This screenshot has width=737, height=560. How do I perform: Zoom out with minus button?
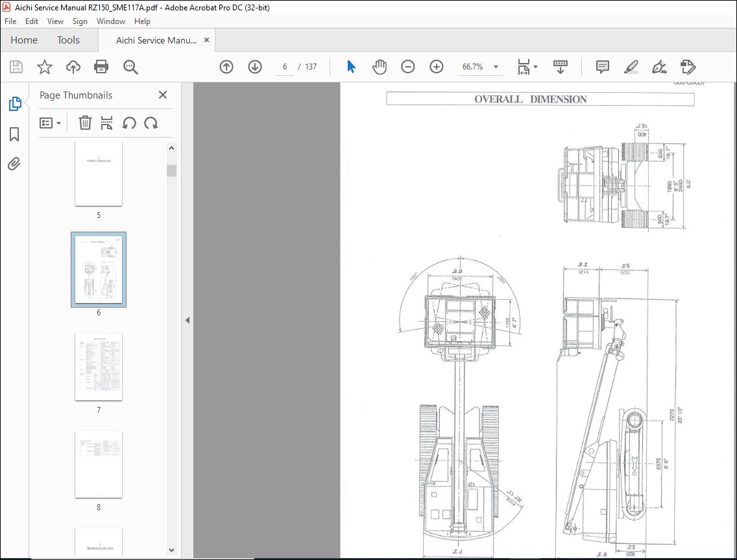[x=408, y=67]
